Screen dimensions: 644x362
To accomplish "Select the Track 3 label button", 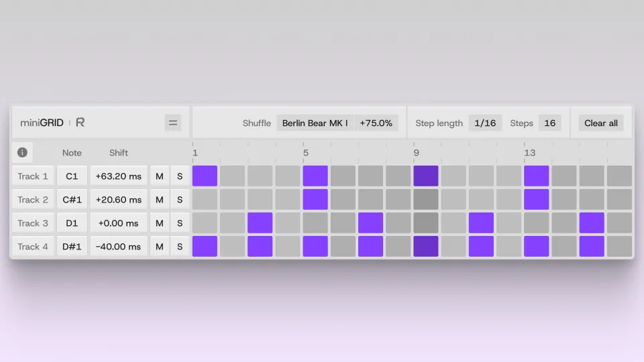I will [33, 223].
